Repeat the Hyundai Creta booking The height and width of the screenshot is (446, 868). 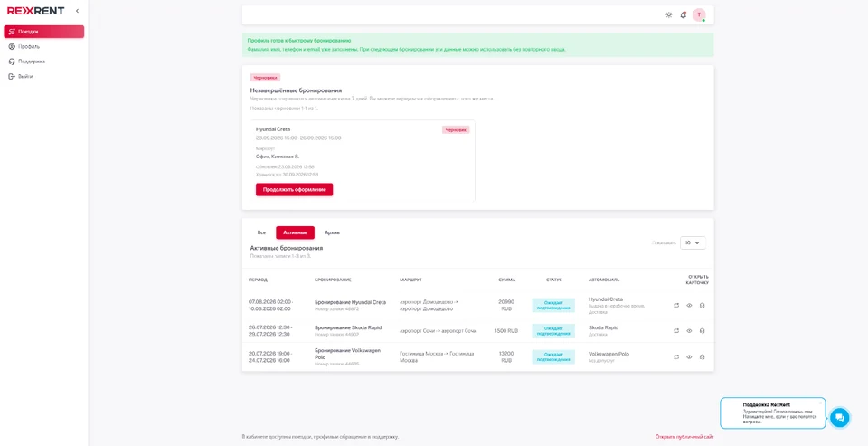point(676,305)
